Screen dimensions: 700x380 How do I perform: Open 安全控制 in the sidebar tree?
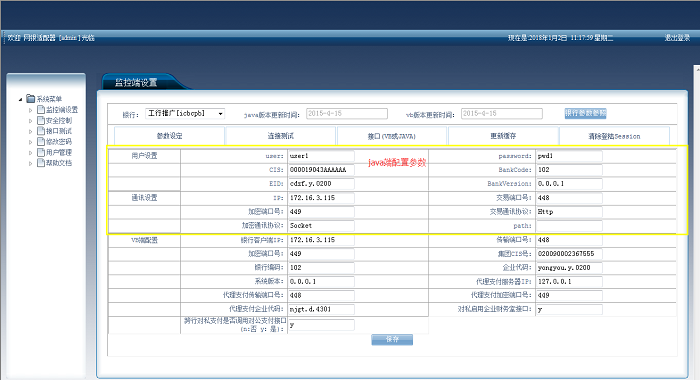point(58,121)
